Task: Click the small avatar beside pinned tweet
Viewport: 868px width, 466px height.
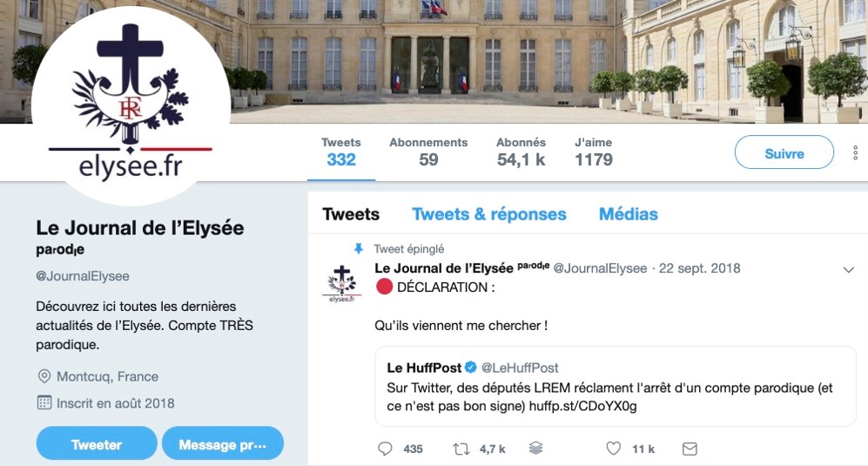Action: (x=341, y=282)
